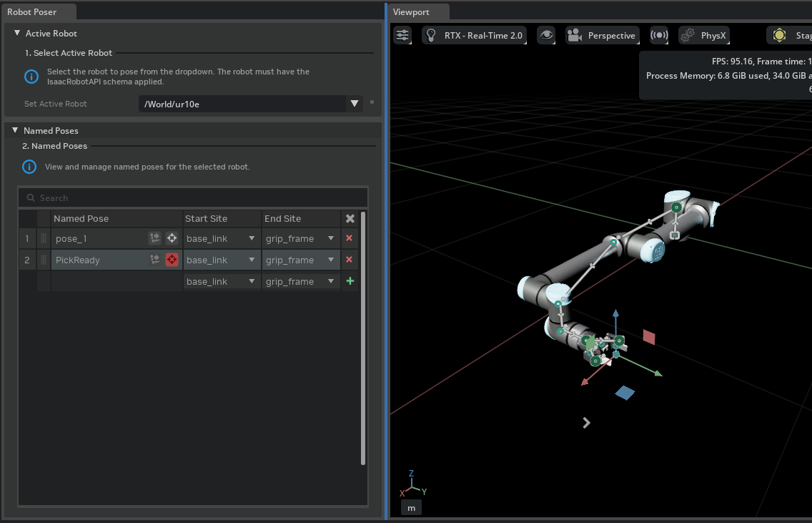The width and height of the screenshot is (812, 523).
Task: Add a new named pose with green plus
Action: click(350, 281)
